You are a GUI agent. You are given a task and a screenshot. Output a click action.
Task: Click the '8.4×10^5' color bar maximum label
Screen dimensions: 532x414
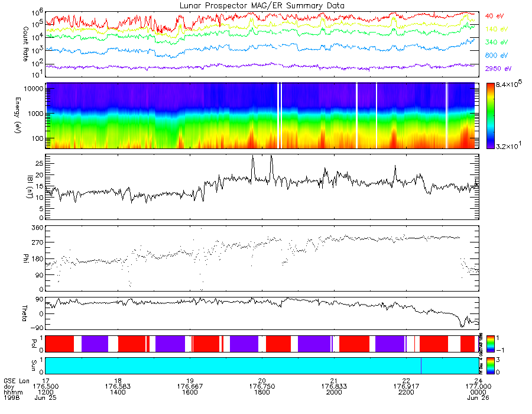point(508,84)
